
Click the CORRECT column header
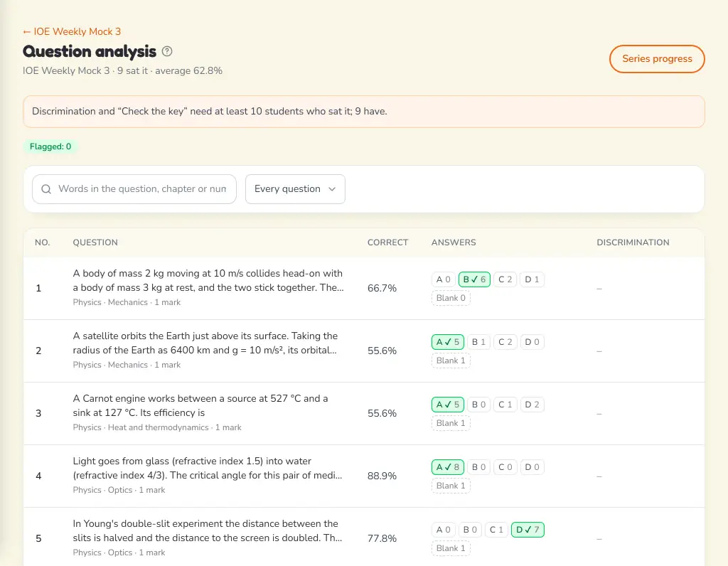tap(387, 242)
